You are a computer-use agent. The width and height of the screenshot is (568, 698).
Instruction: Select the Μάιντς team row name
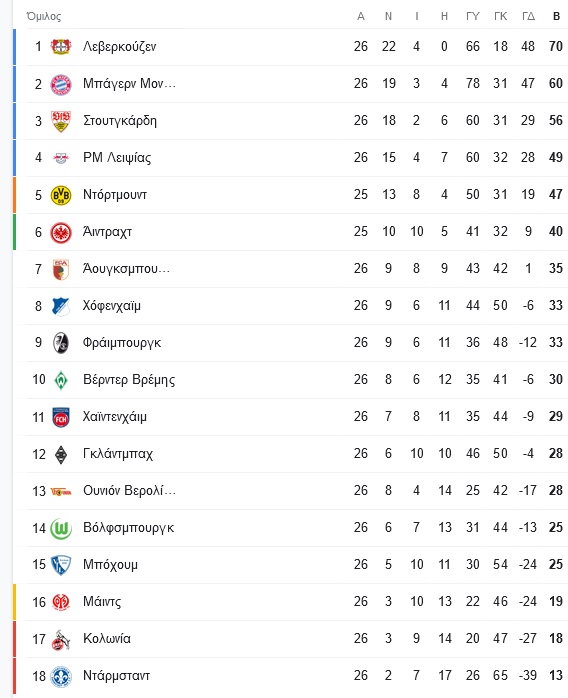(x=102, y=602)
